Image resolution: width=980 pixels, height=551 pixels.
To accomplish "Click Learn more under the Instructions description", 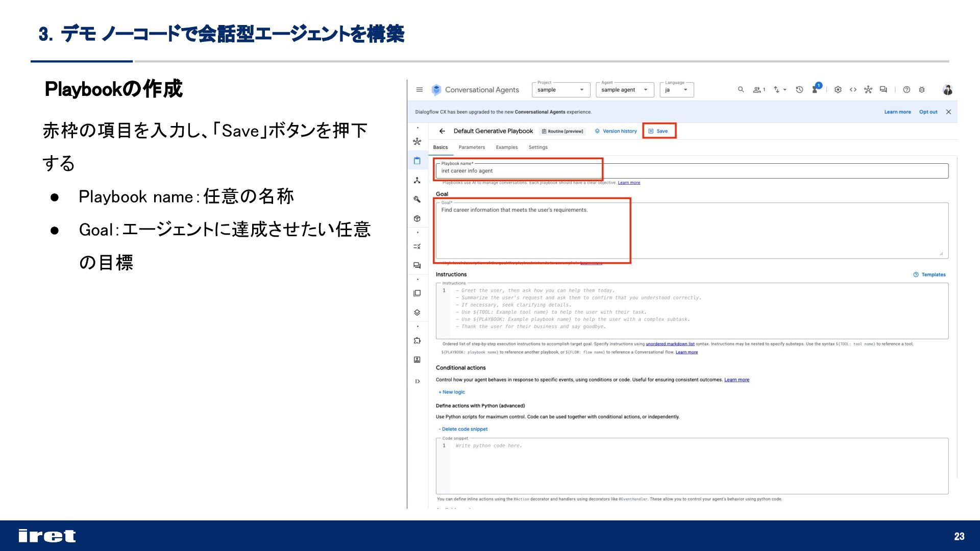I will (x=687, y=352).
